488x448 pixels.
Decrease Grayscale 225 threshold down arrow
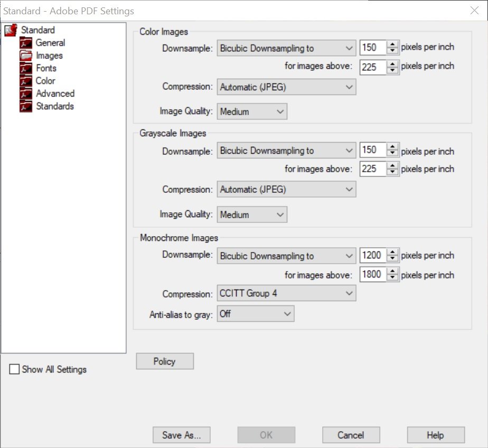(x=393, y=172)
